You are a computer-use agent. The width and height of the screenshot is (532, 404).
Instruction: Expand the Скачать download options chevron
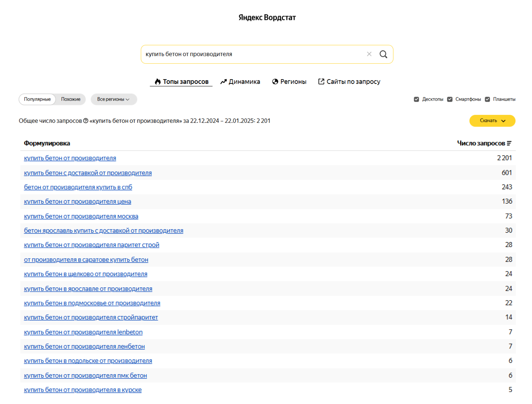pos(504,121)
